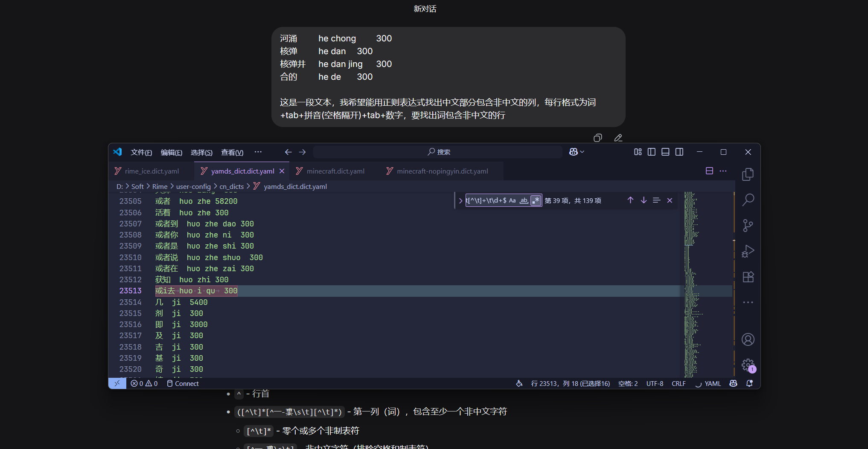Click the edit message pencil icon
This screenshot has height=449, width=868.
click(618, 138)
